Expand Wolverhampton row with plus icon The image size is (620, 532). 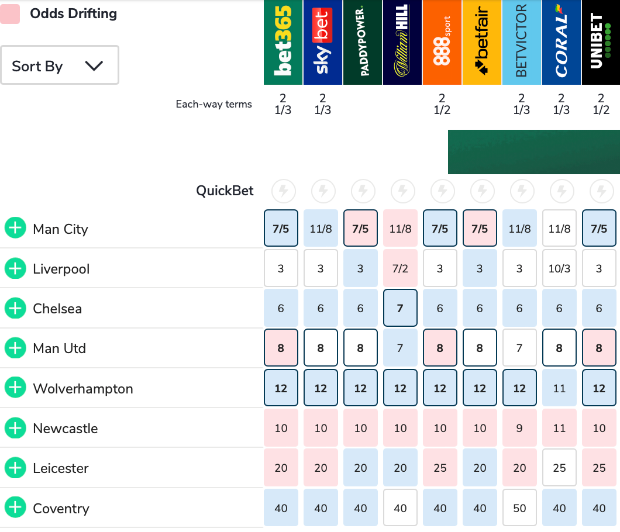point(15,388)
